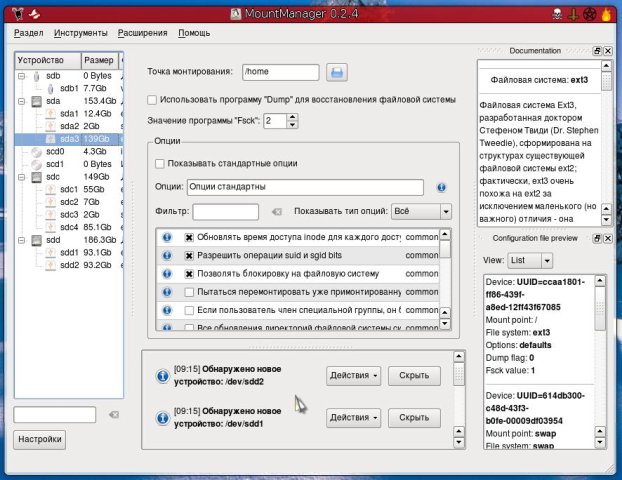
Task: Uncheck inode access time update option
Action: [189, 237]
